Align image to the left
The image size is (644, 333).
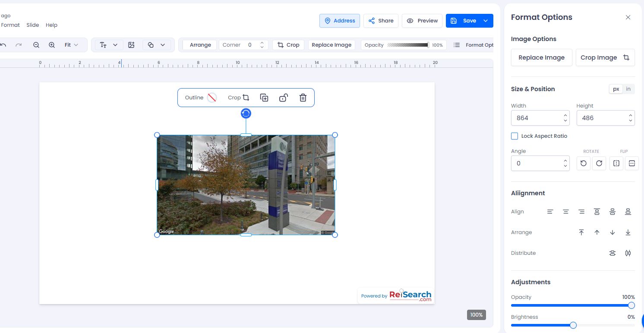click(550, 212)
